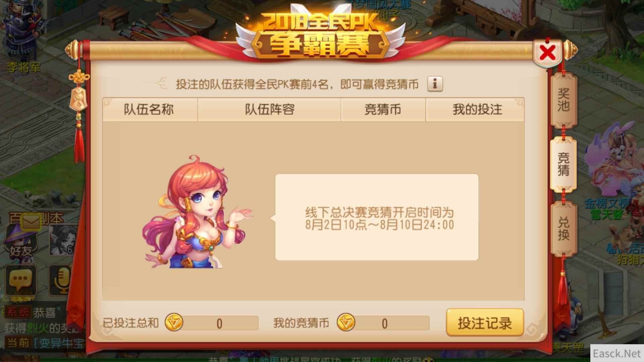Click the 竞猜币 column header
Screen dimensions: 644x362
[383, 110]
